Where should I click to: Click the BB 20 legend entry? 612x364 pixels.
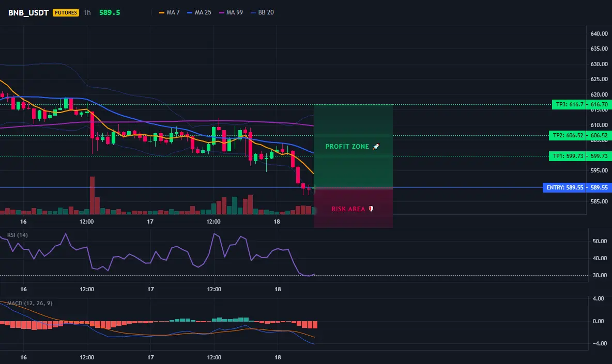coord(262,12)
